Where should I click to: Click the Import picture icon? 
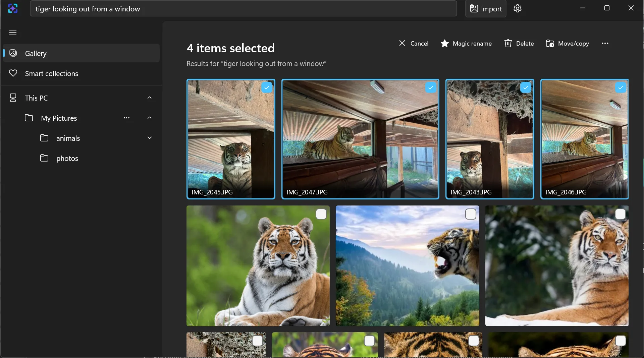point(474,9)
